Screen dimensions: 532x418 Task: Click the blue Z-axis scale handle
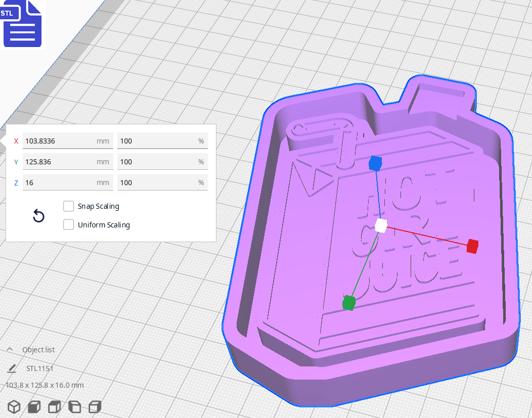(375, 163)
